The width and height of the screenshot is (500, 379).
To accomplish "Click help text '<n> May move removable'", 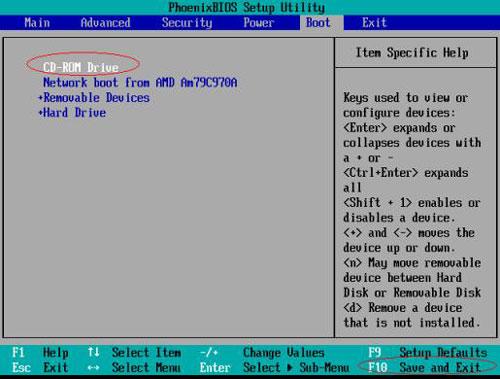I will 412,263.
